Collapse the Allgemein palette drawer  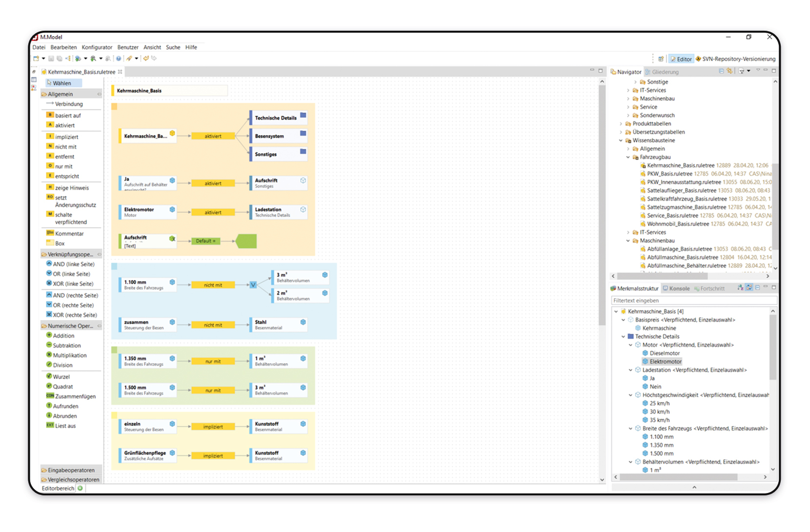[x=71, y=94]
